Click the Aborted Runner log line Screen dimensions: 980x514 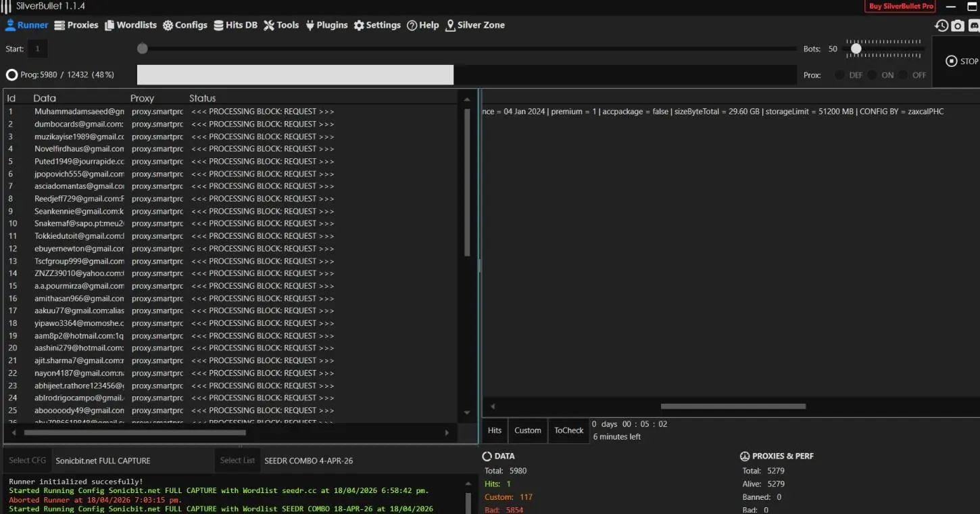point(95,500)
